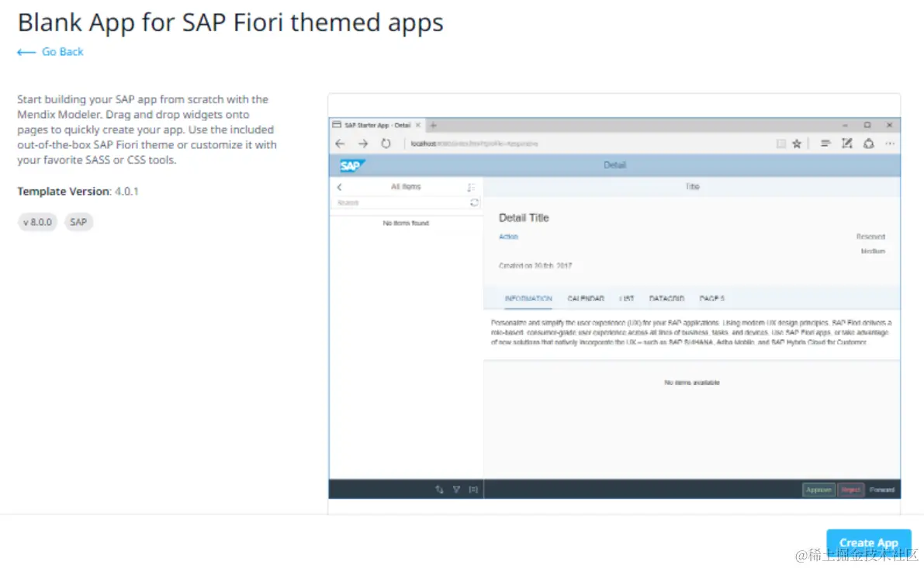Switch to the LIST tab
924x568 pixels.
tap(626, 299)
